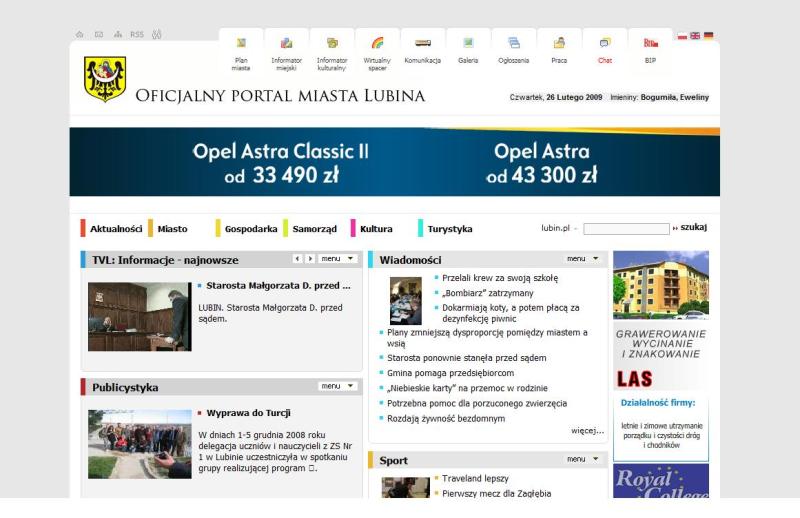Open apartment building ad image
The image size is (800, 518).
point(661,285)
